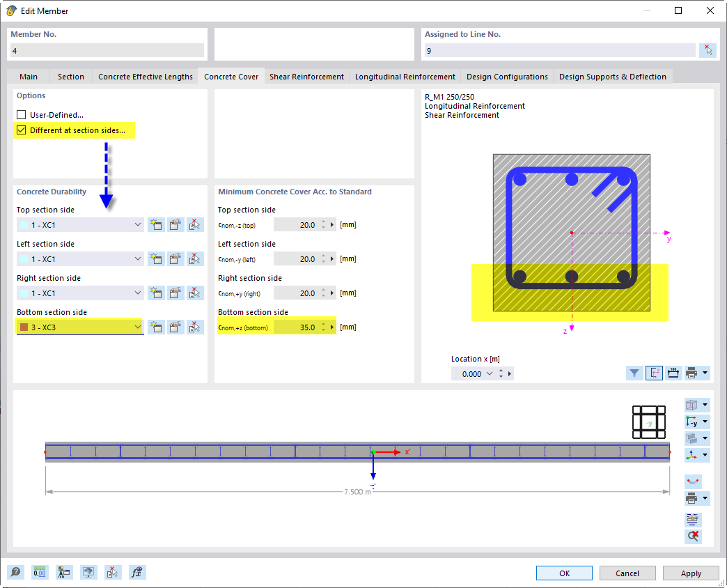Toggle section axes display icon
The width and height of the screenshot is (727, 588).
pos(654,373)
